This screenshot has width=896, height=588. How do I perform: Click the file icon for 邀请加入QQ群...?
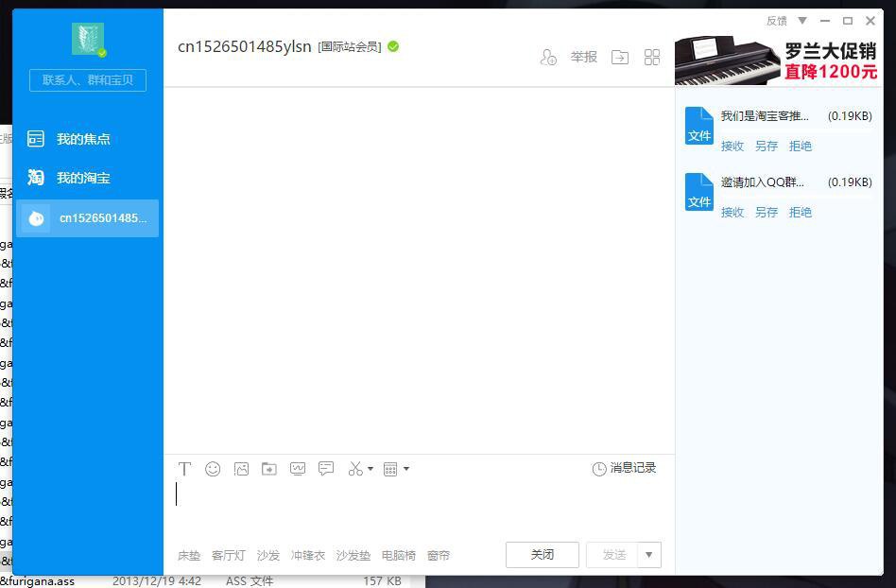[699, 192]
